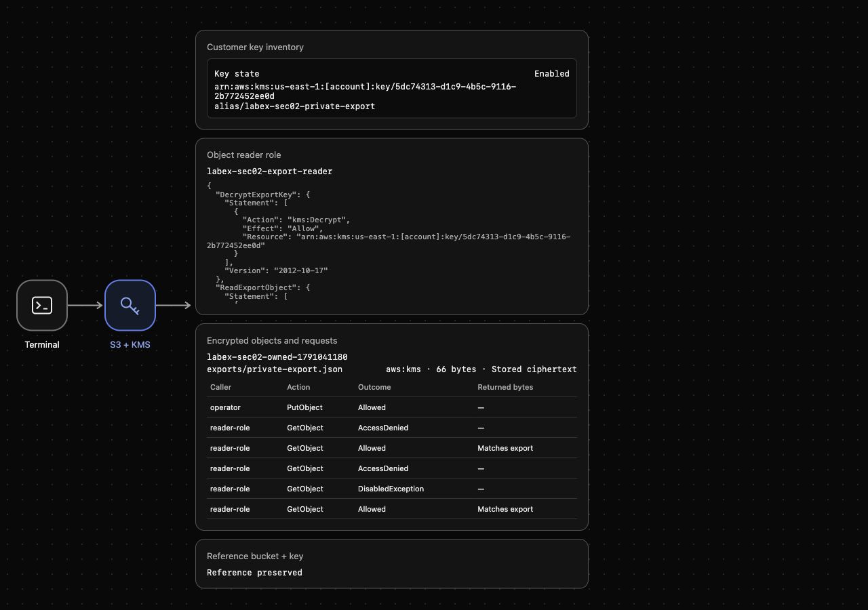Screen dimensions: 868x610
Task: Click the "DecryptExportKey" policy line
Action: [x=263, y=195]
